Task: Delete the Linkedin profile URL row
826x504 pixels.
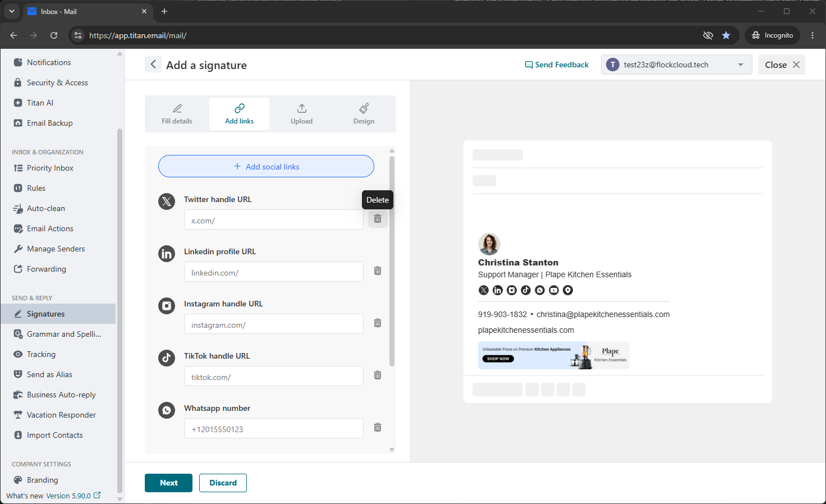Action: pos(378,271)
